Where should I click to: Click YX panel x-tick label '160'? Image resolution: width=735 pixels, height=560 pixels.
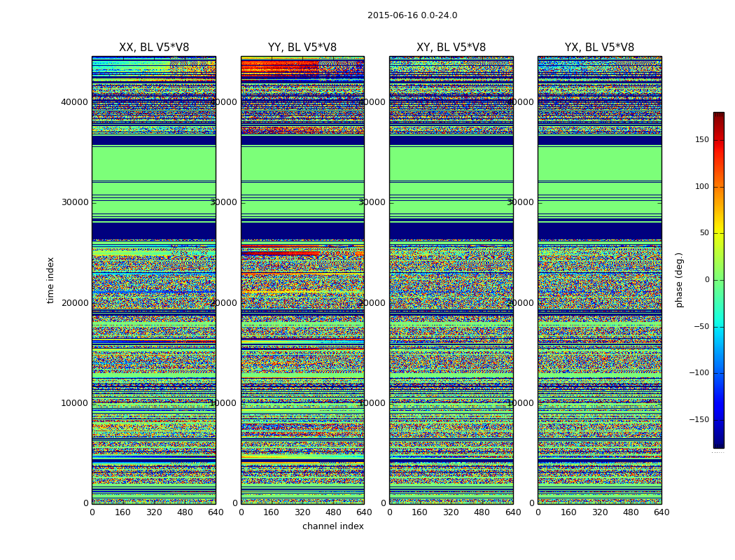[568, 512]
